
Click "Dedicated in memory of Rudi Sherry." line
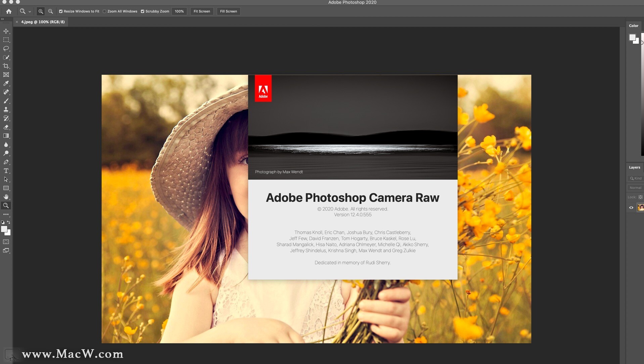[353, 263]
